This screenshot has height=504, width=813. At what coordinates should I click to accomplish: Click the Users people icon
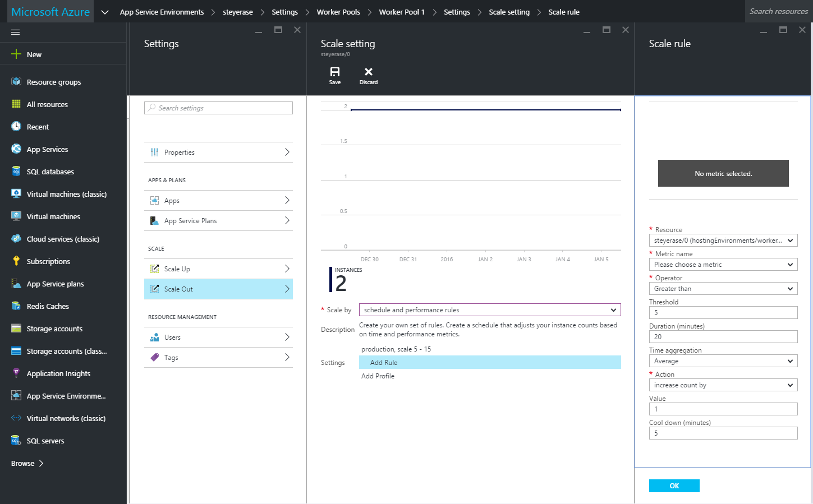(x=154, y=337)
